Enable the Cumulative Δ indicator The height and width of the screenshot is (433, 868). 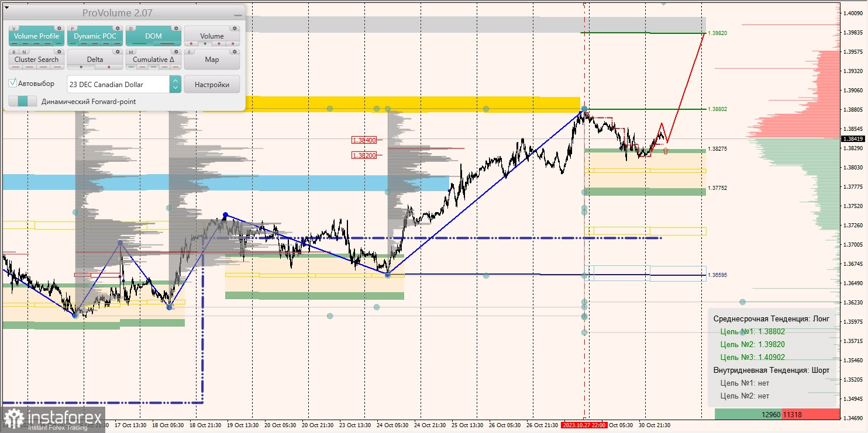[x=153, y=59]
